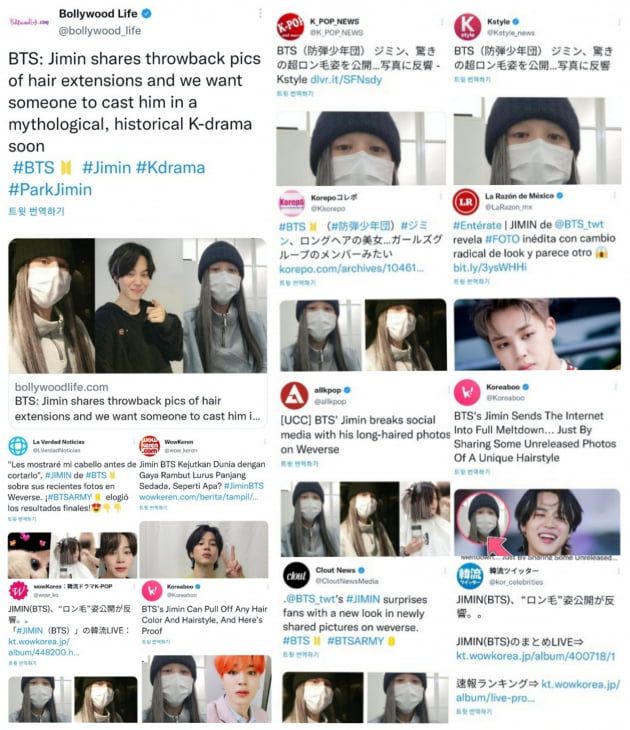Open the bit.ly/3ysWHHi link
630x730 pixels.
(490, 267)
